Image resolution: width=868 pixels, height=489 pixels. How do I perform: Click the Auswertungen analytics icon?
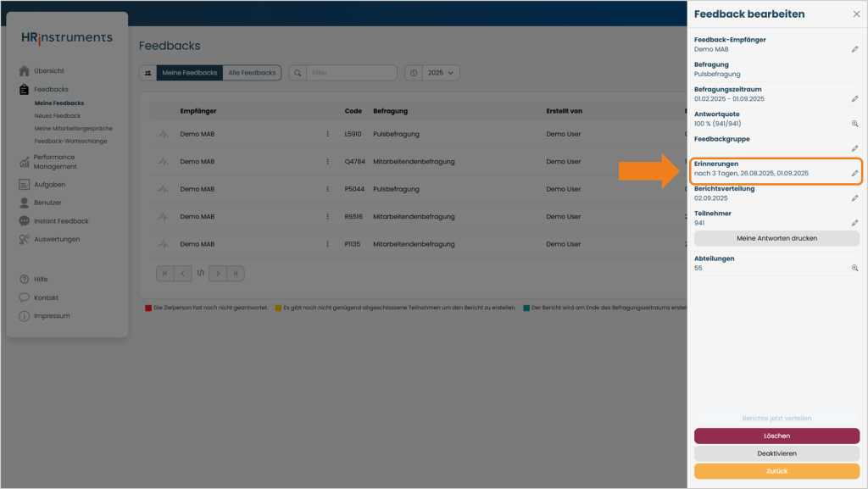(24, 239)
